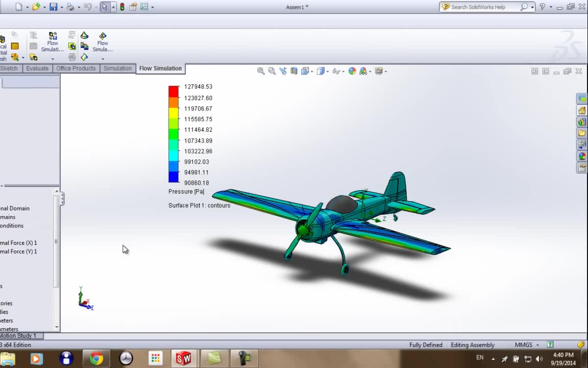Open the File Explorer folder in task pane
This screenshot has width=588, height=368.
582,134
